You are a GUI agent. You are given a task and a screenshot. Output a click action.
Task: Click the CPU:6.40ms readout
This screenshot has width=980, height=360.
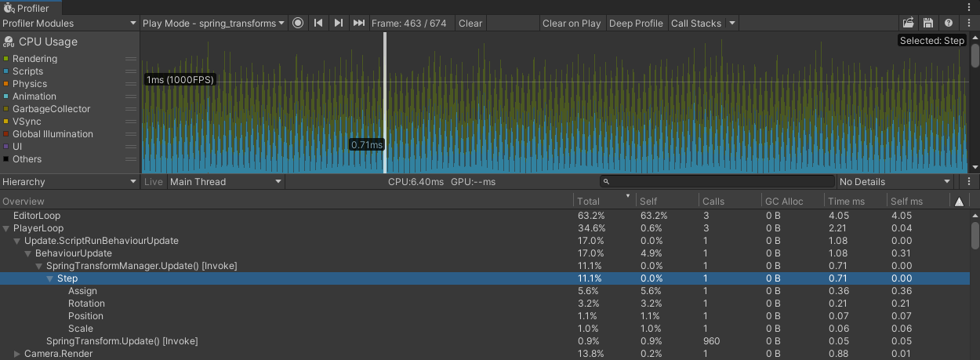click(416, 182)
